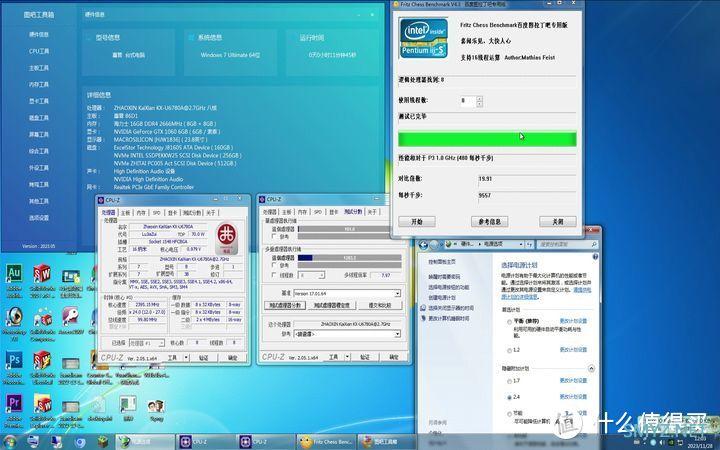Tick the multi-thread 参考 checkbox in CPU-Z
Image resolution: width=720 pixels, height=450 pixels.
pos(274,265)
